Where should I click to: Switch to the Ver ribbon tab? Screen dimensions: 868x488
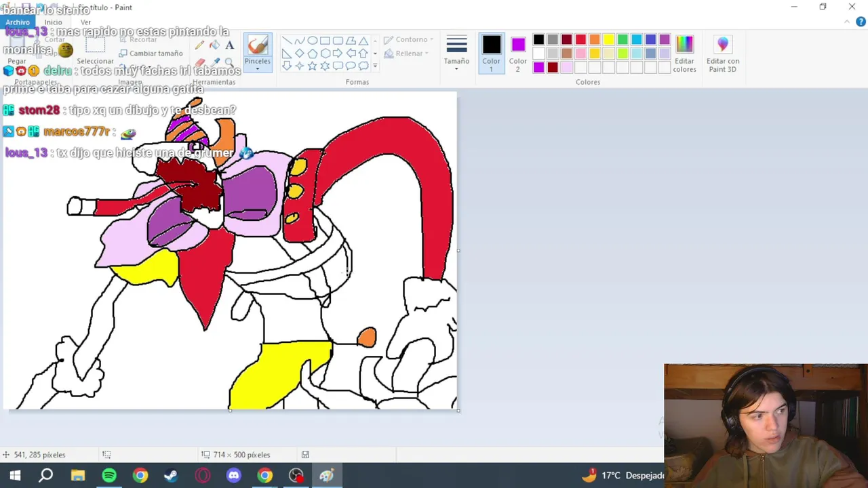tap(85, 22)
